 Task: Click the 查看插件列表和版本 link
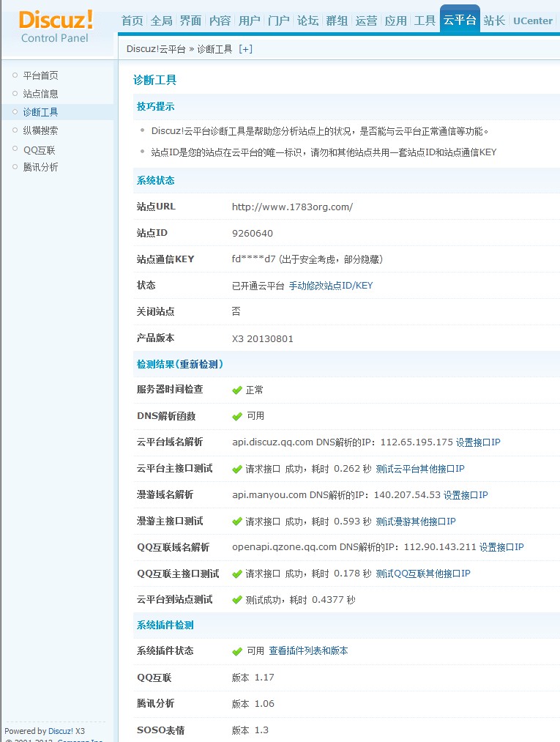tap(308, 650)
